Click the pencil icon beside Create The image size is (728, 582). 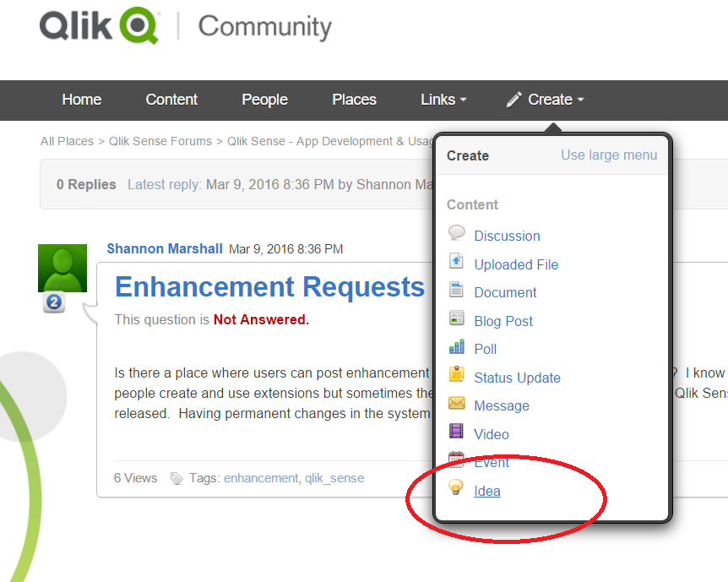pos(514,100)
